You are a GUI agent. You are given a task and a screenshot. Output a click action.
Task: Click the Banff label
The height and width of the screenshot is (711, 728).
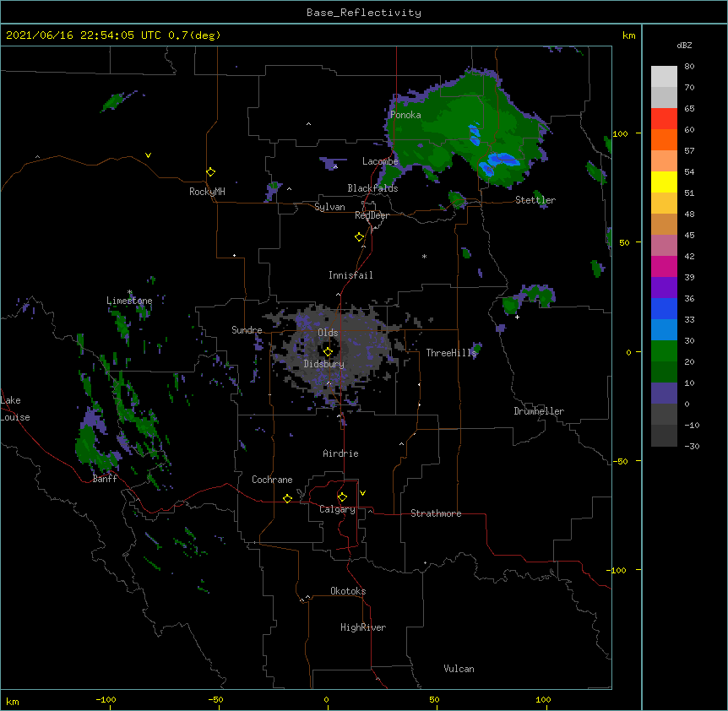(x=105, y=479)
